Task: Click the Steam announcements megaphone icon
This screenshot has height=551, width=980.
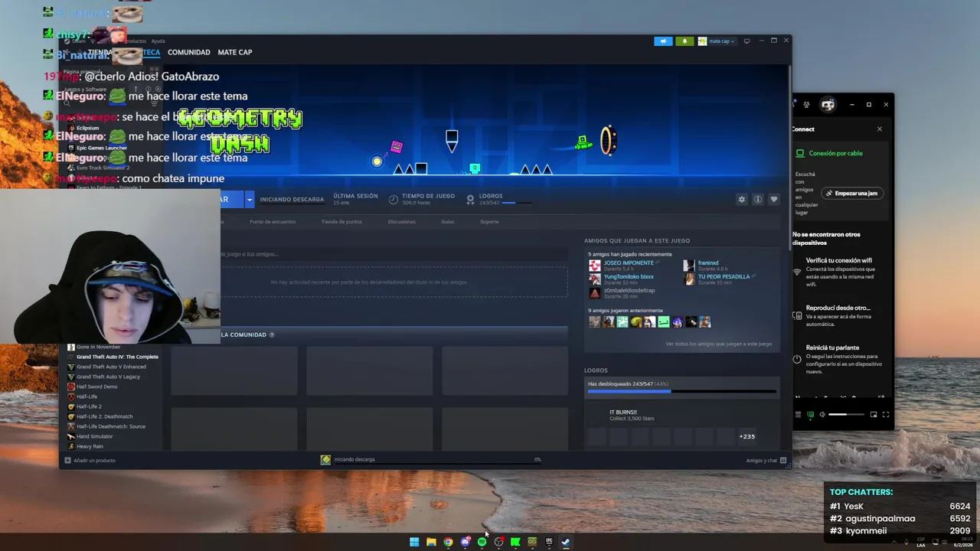Action: [x=663, y=41]
